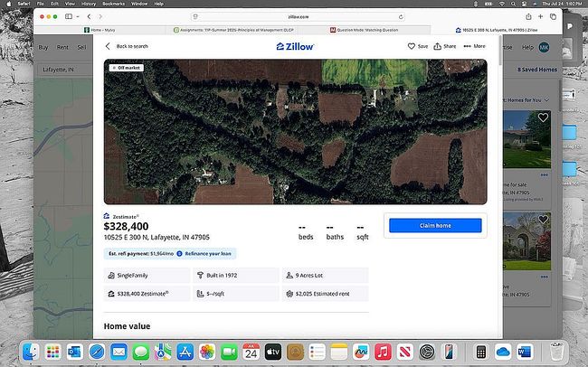Image resolution: width=588 pixels, height=367 pixels.
Task: Open a new tab with the plus icon
Action: (x=540, y=16)
